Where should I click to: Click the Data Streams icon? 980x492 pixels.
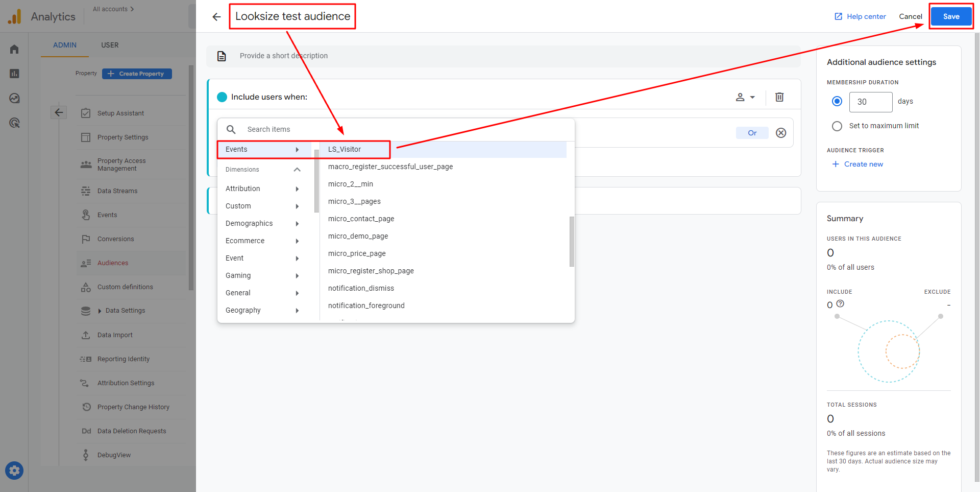[x=86, y=191]
